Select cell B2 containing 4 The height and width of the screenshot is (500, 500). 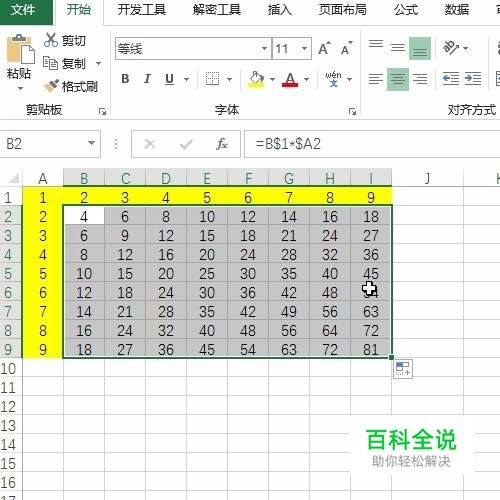pos(84,217)
